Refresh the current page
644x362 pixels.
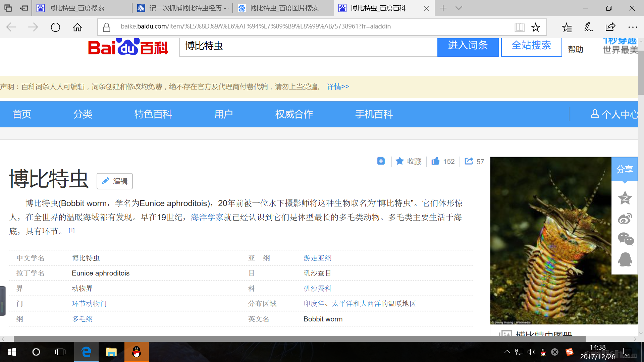(55, 27)
